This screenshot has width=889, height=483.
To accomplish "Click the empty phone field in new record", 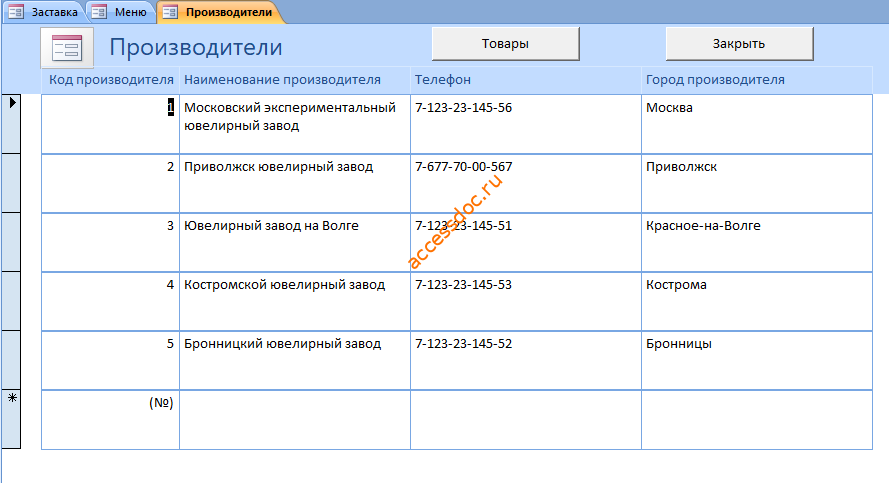I will click(x=526, y=420).
